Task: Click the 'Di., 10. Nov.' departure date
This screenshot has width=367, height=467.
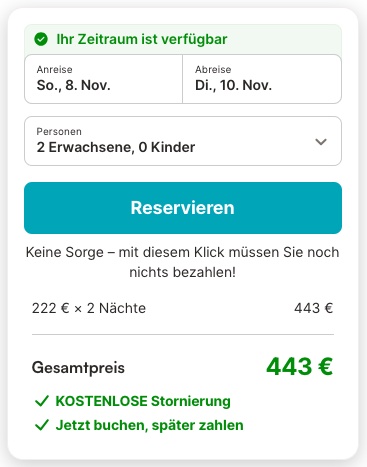Action: pos(233,85)
